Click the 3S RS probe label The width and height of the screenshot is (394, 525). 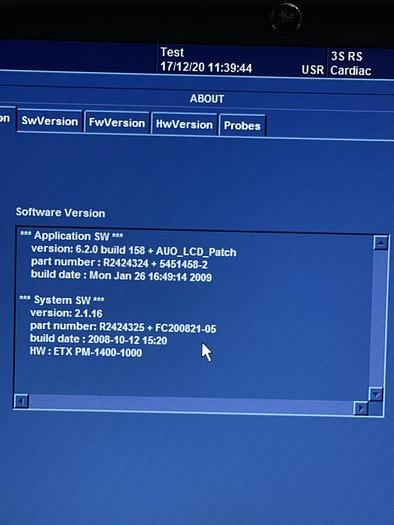coord(347,56)
